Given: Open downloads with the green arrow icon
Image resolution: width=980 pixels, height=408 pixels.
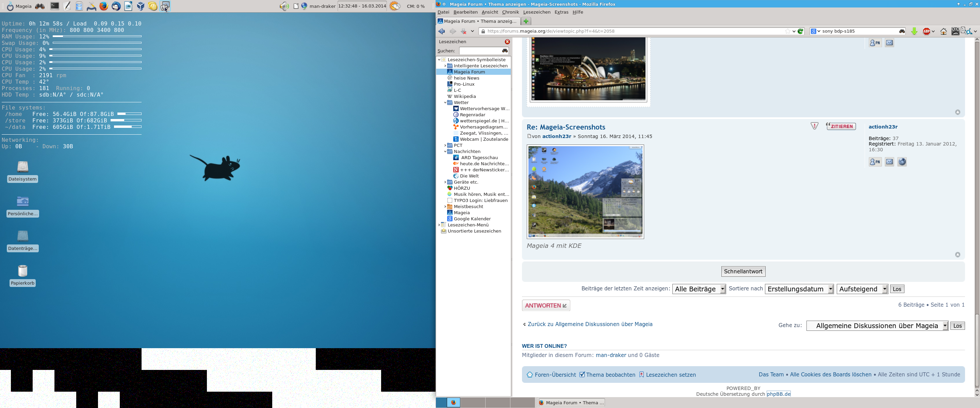Looking at the screenshot, I should [914, 31].
